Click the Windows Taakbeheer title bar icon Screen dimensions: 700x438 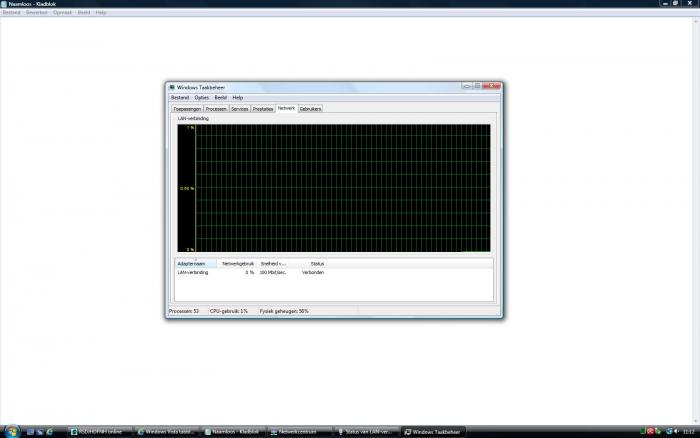pyautogui.click(x=172, y=88)
